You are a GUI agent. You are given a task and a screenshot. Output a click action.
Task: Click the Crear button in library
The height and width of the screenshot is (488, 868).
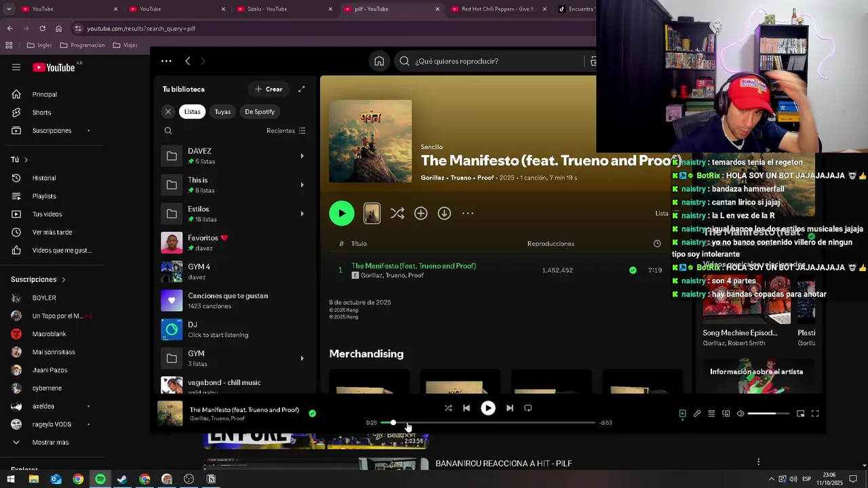coord(269,89)
